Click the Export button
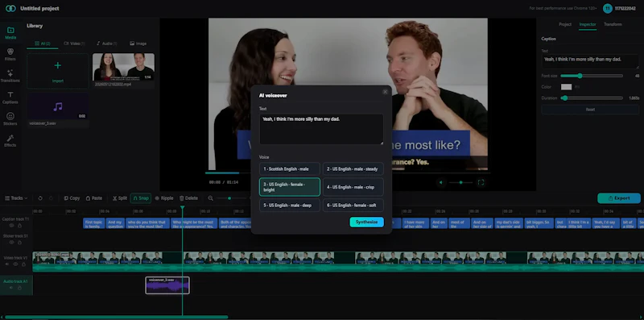 [619, 198]
